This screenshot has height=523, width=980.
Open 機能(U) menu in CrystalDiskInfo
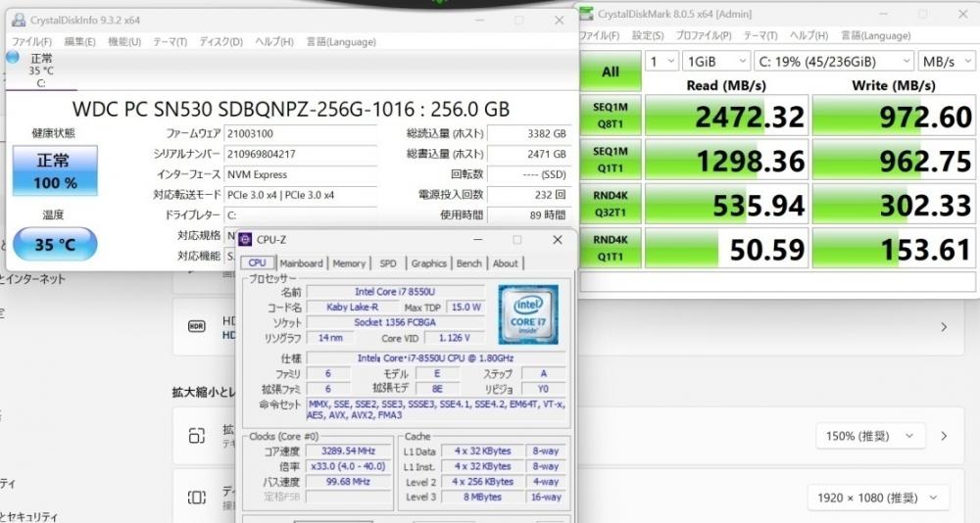pos(124,42)
